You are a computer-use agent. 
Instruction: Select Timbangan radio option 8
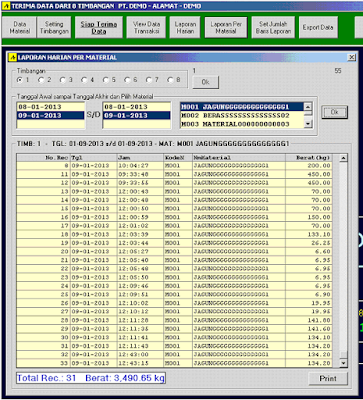click(174, 80)
